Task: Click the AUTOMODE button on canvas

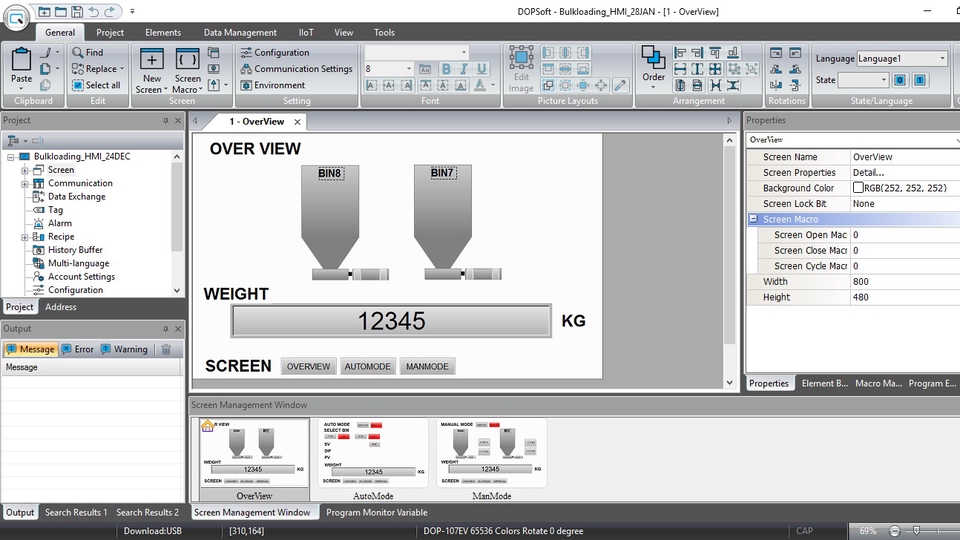Action: point(367,367)
